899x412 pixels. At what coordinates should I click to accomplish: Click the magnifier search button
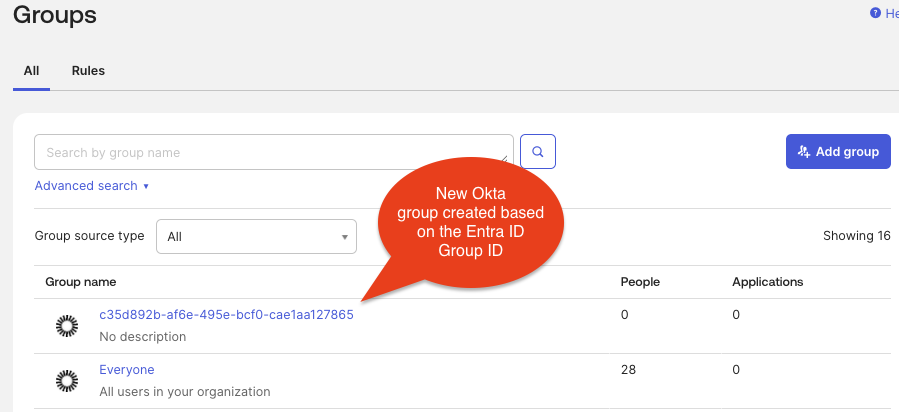coord(538,152)
